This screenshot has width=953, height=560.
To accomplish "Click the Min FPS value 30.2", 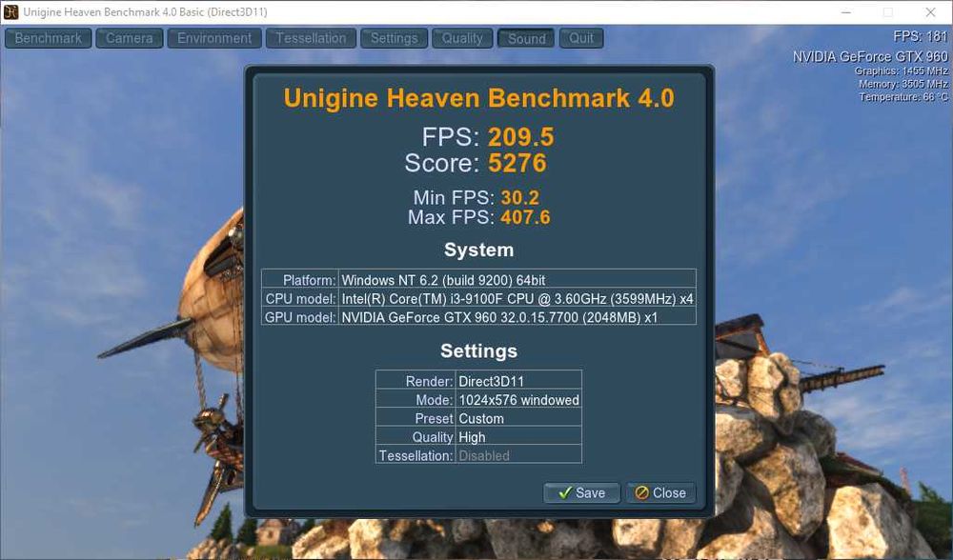I will 519,197.
